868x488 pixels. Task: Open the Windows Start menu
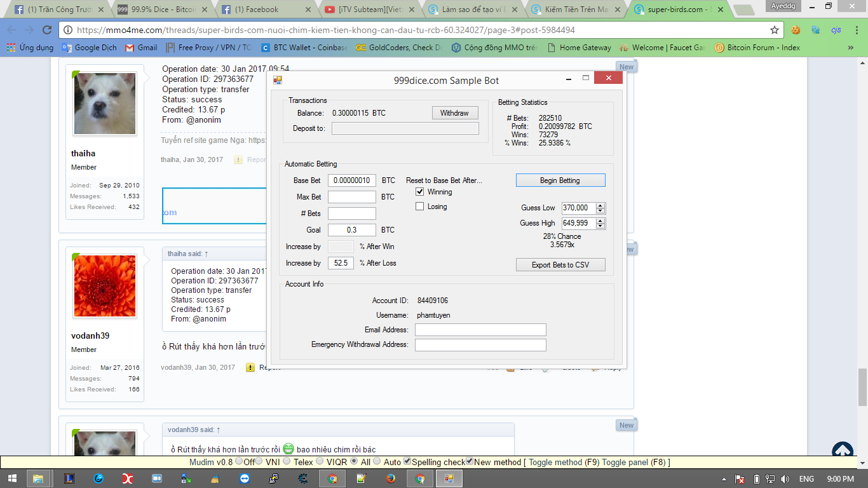click(x=12, y=478)
